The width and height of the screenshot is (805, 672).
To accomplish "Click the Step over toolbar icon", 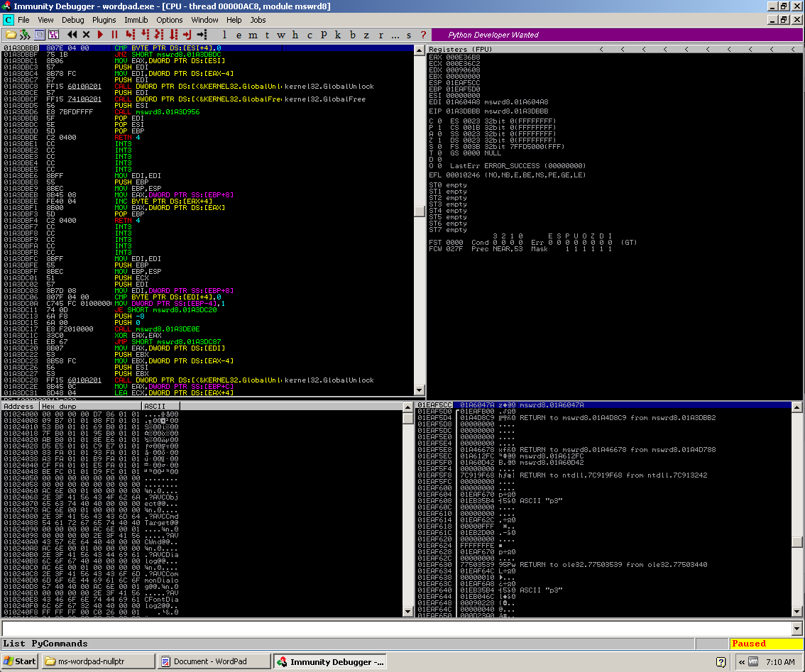I will pyautogui.click(x=145, y=35).
